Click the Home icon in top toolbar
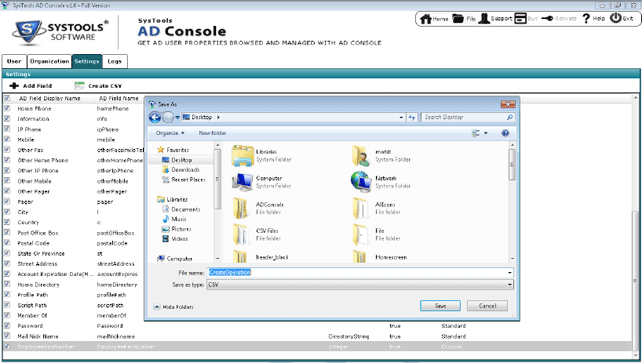This screenshot has width=642, height=363. click(426, 19)
